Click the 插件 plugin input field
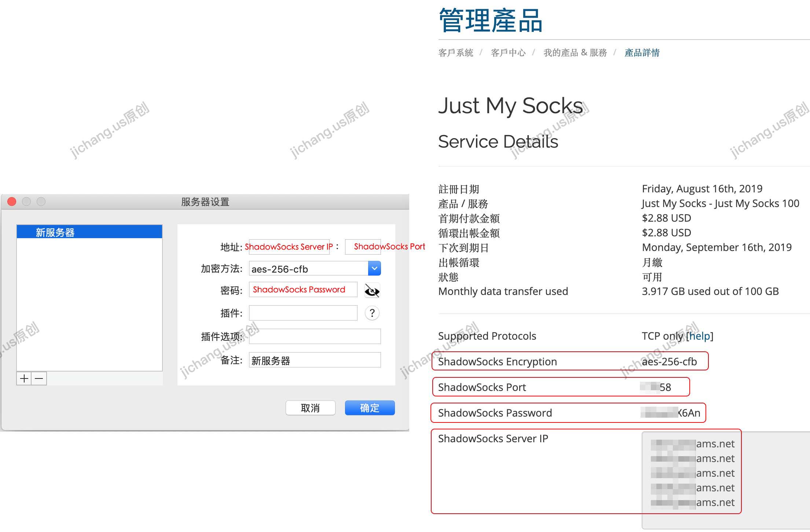The width and height of the screenshot is (810, 532). click(x=303, y=313)
